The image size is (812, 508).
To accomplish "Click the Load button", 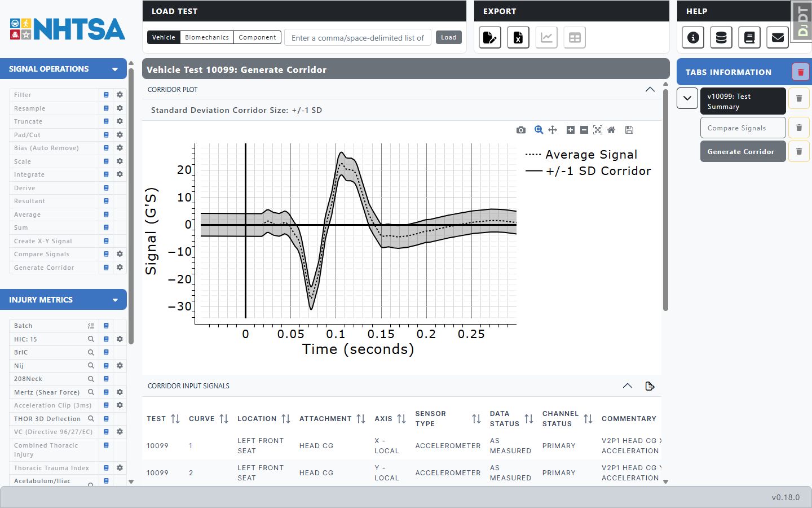I will click(449, 37).
